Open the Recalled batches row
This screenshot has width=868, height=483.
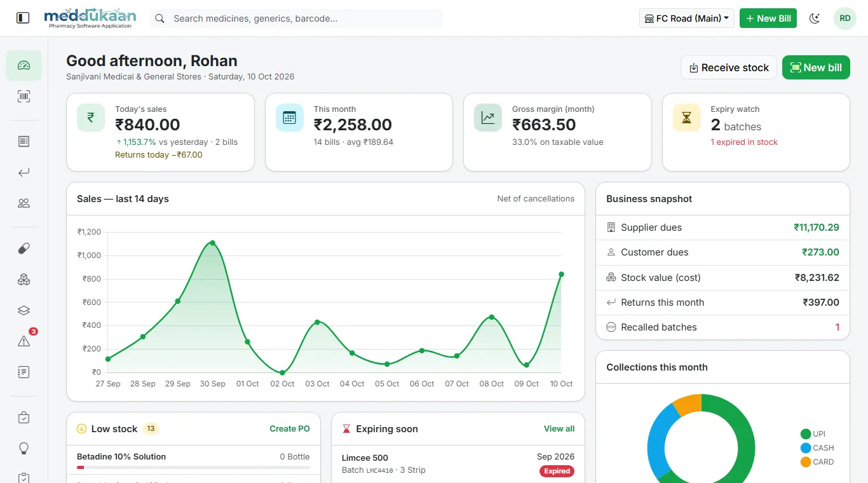(723, 327)
